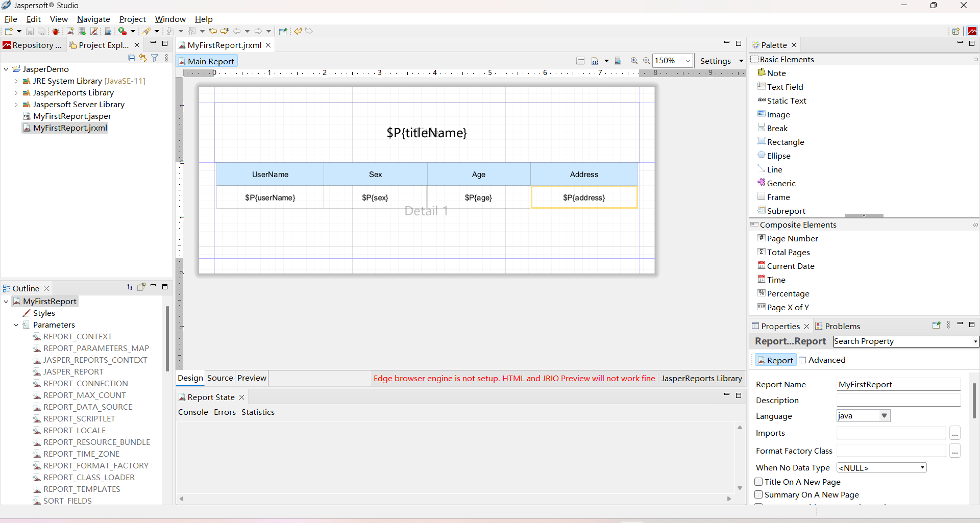980x523 pixels.
Task: Open the New wizard toolbar icon
Action: 9,31
